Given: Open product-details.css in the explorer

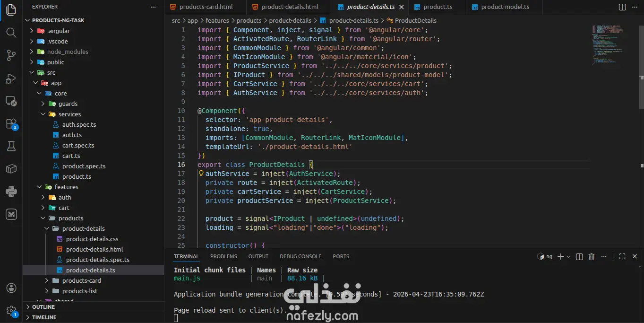Looking at the screenshot, I should click(94, 239).
